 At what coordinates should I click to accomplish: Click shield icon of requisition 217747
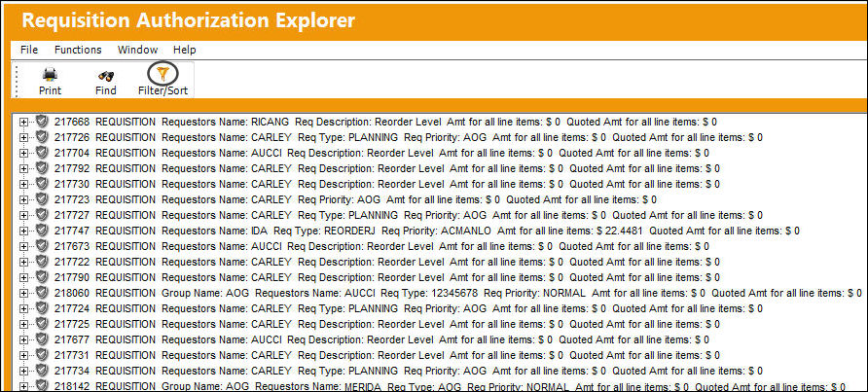coord(42,230)
